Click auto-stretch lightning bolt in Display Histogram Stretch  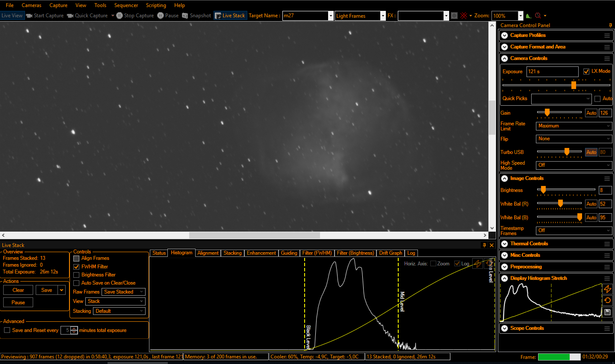tap(607, 289)
